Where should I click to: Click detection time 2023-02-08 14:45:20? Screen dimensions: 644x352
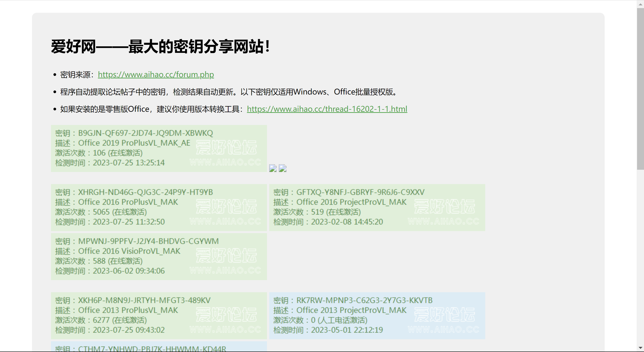[x=347, y=222]
